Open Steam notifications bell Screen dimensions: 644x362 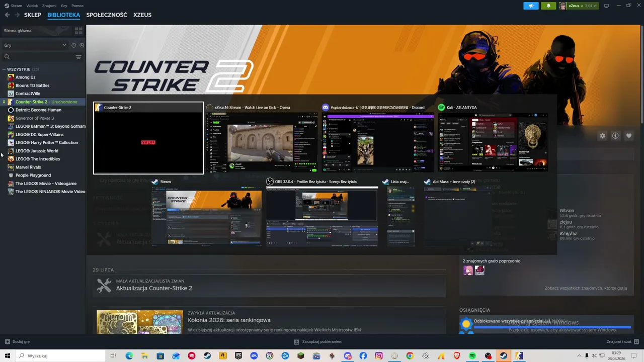pyautogui.click(x=548, y=6)
